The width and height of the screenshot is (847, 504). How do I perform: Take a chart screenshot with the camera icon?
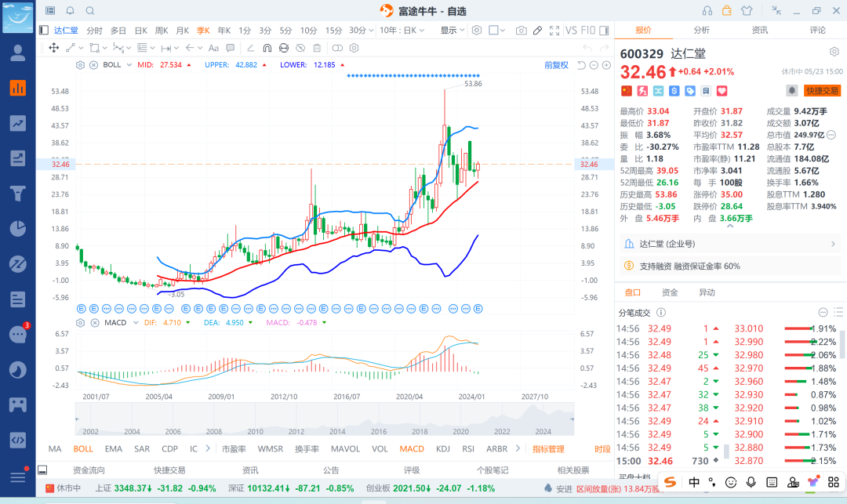tap(521, 31)
